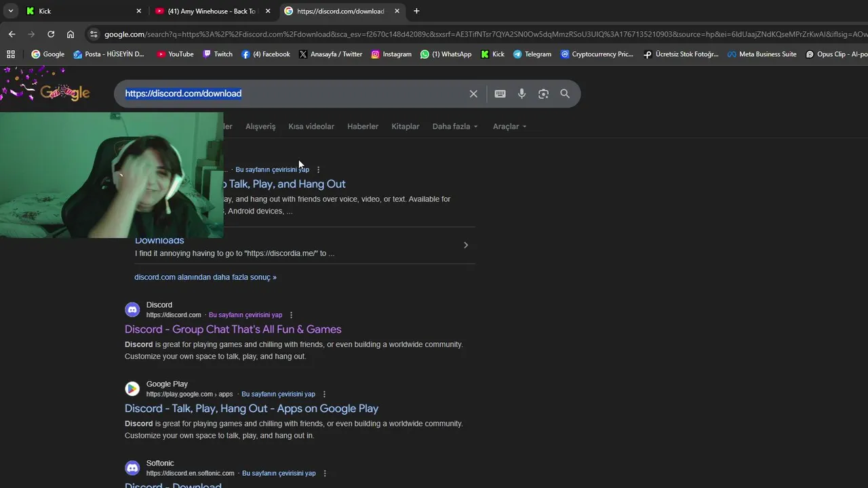Open the apps grid in bookmarks bar
The height and width of the screenshot is (488, 868).
click(11, 54)
